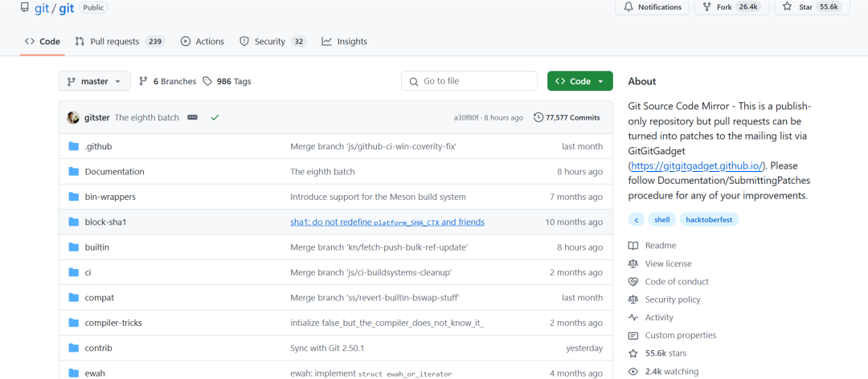Screen dimensions: 868x379
Task: Click the eye icon beside 2.4k watching
Action: pos(633,371)
